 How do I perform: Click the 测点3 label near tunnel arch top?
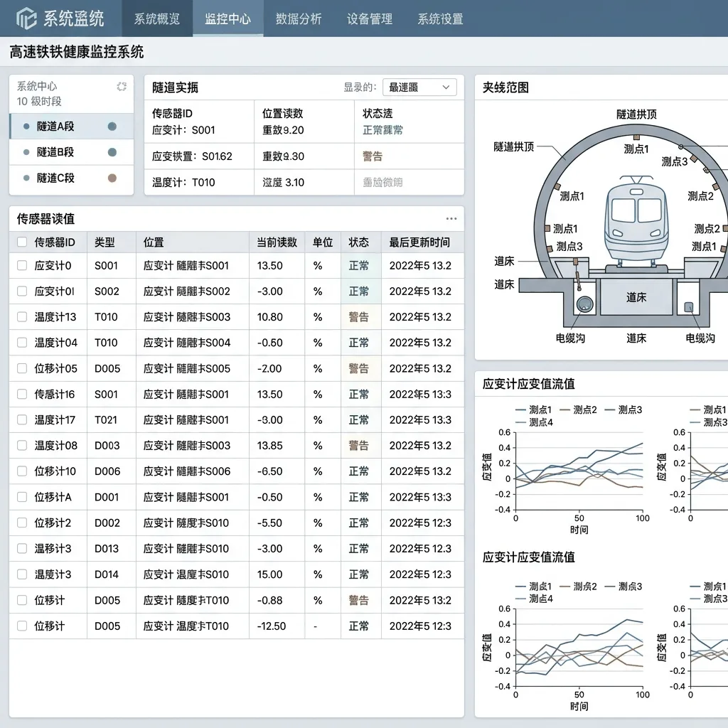point(675,161)
